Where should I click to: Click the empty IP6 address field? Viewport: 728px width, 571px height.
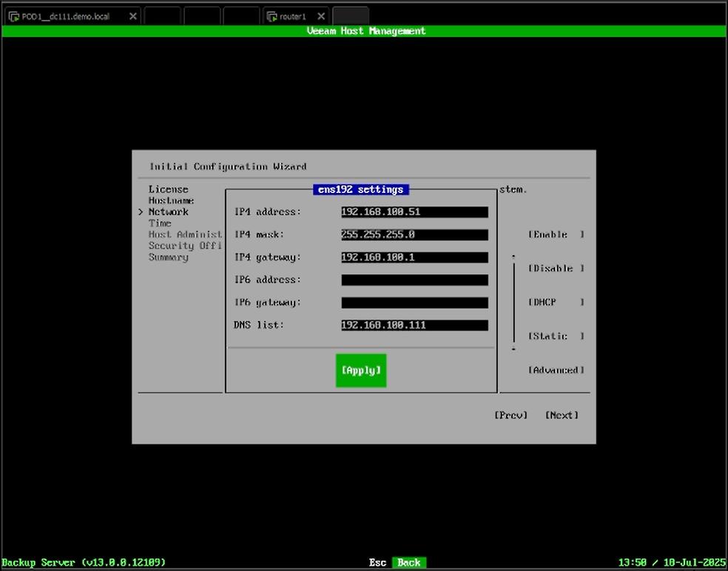[x=414, y=280]
